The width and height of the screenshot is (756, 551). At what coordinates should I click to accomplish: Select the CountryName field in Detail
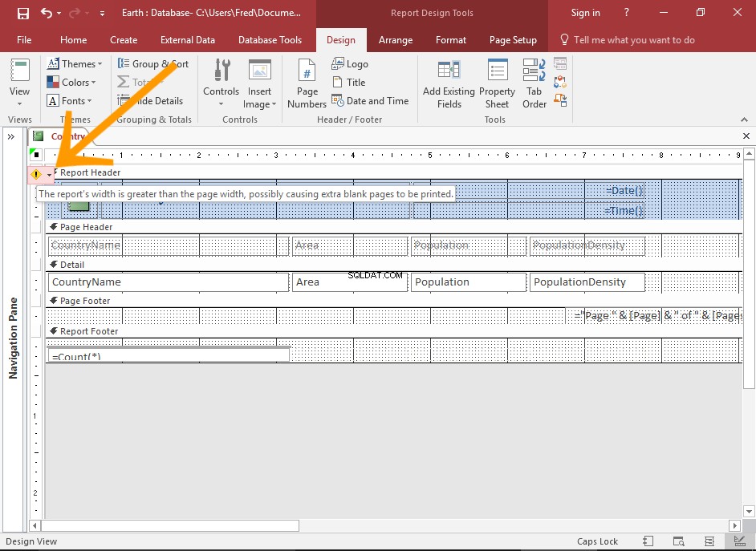point(169,282)
